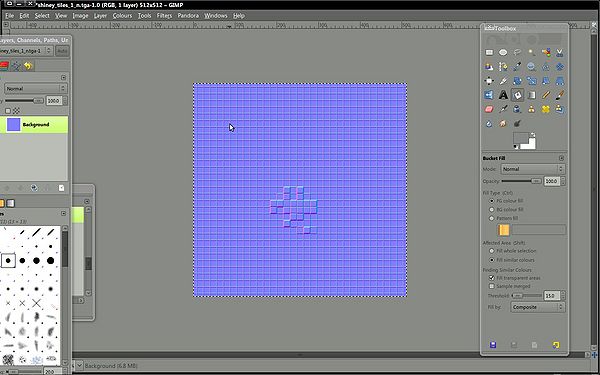Open the File menu

coord(10,16)
